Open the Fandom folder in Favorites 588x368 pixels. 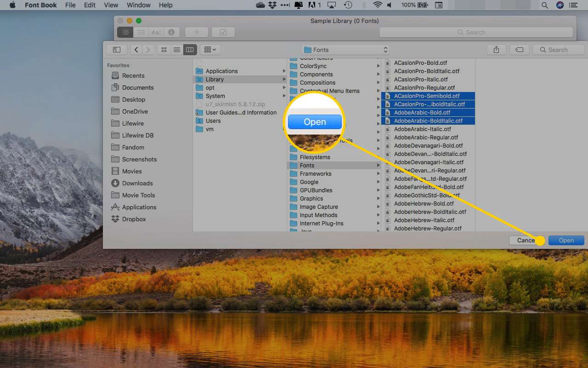pyautogui.click(x=128, y=147)
